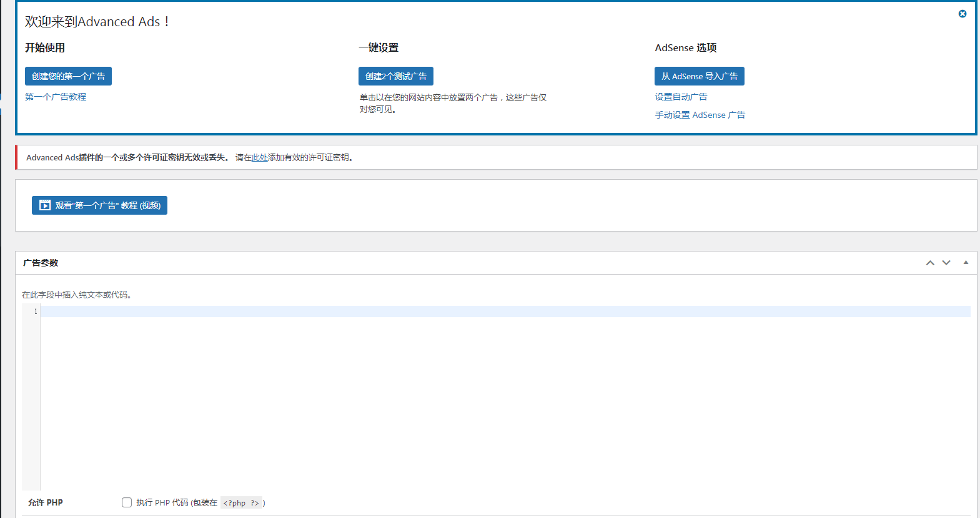The width and height of the screenshot is (980, 518).
Task: Open 手动设置 AdSense 广告 link
Action: [x=700, y=115]
